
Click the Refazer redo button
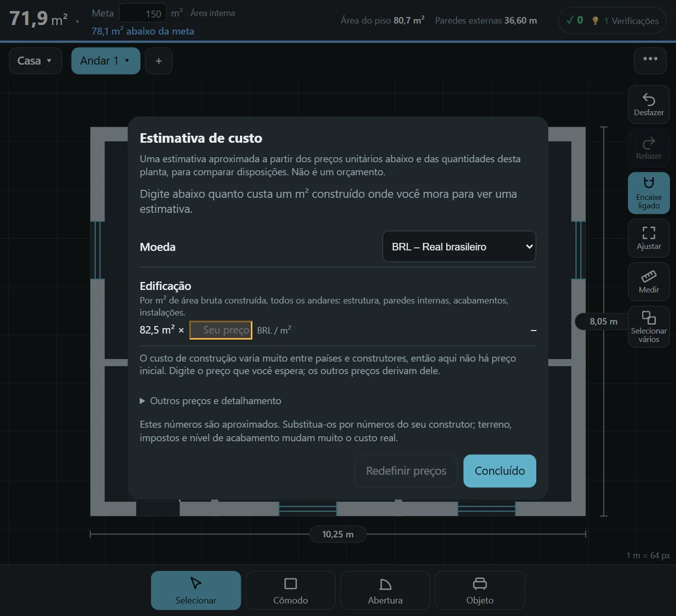click(x=648, y=148)
